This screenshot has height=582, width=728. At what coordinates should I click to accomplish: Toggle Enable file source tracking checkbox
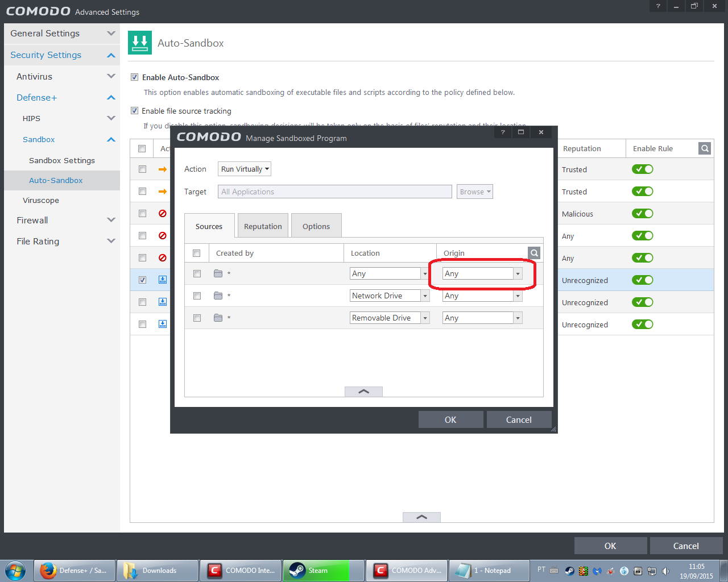pos(135,111)
